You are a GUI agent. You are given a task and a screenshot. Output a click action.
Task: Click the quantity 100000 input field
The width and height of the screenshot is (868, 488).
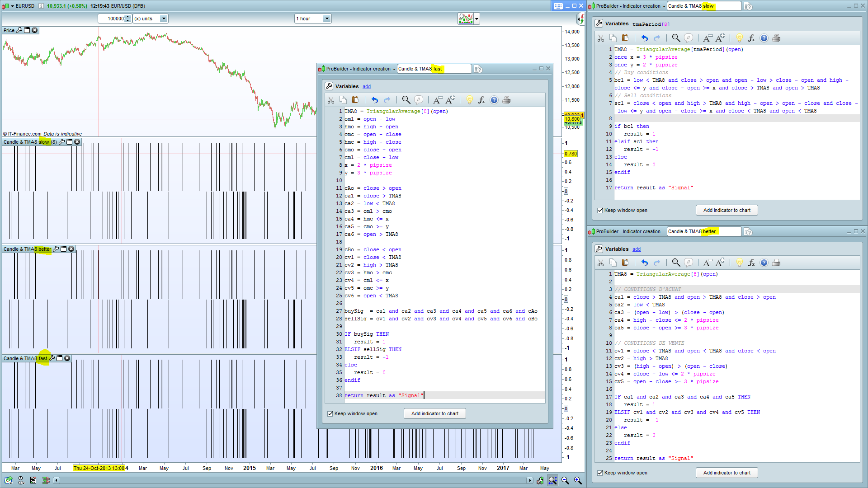[x=112, y=19]
